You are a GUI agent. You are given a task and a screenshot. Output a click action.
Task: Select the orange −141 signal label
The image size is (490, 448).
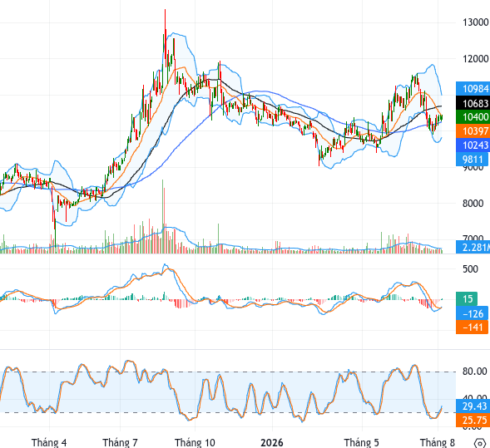point(472,327)
